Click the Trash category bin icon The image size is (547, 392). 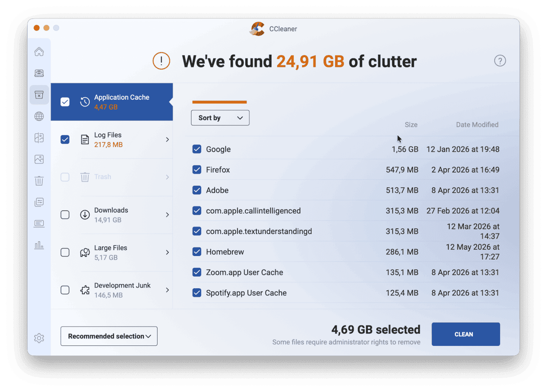click(85, 177)
